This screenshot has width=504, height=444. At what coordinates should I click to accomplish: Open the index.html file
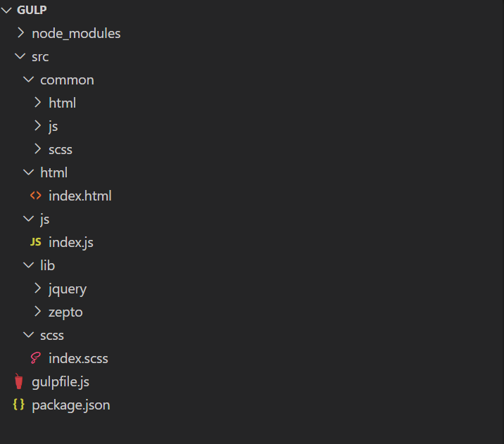(80, 196)
